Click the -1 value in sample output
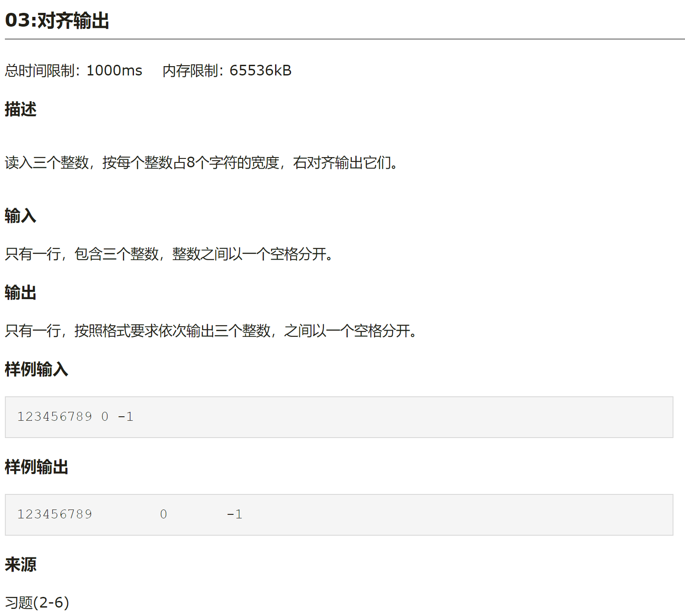The width and height of the screenshot is (685, 616). coord(234,514)
